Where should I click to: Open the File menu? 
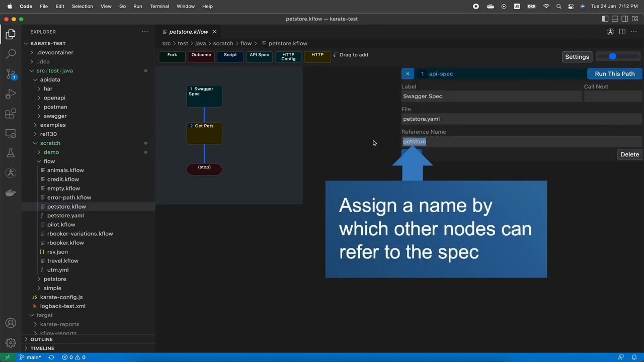[x=44, y=6]
